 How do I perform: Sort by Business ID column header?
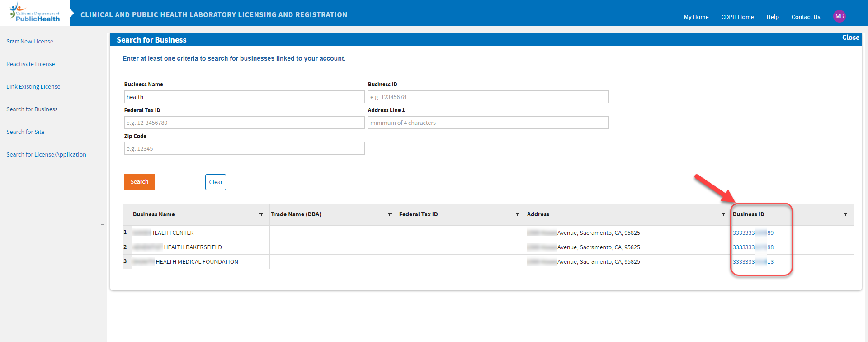tap(749, 214)
